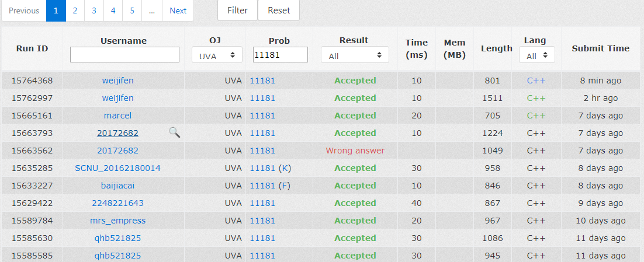Open SCNU_20162180014 user link
The image size is (644, 262).
pos(117,168)
